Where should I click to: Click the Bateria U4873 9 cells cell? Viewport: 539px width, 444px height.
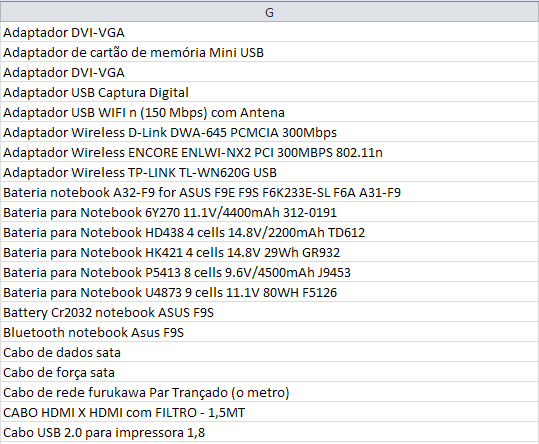(270, 292)
